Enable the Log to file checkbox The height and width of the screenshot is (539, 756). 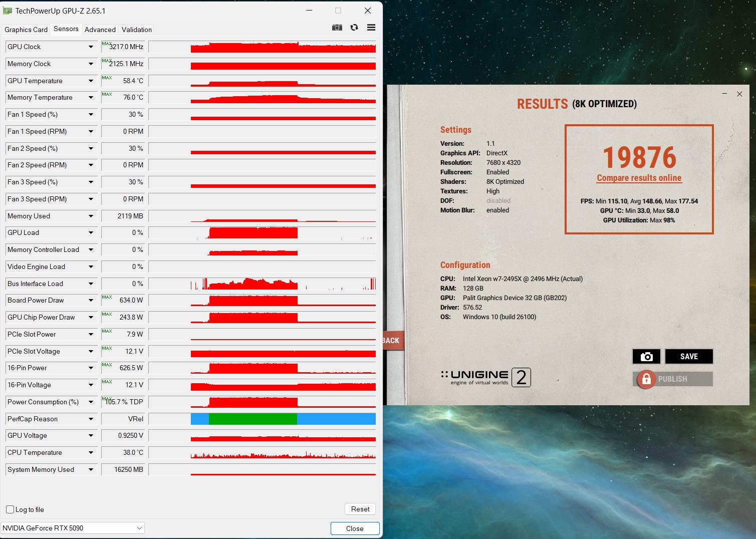point(10,509)
